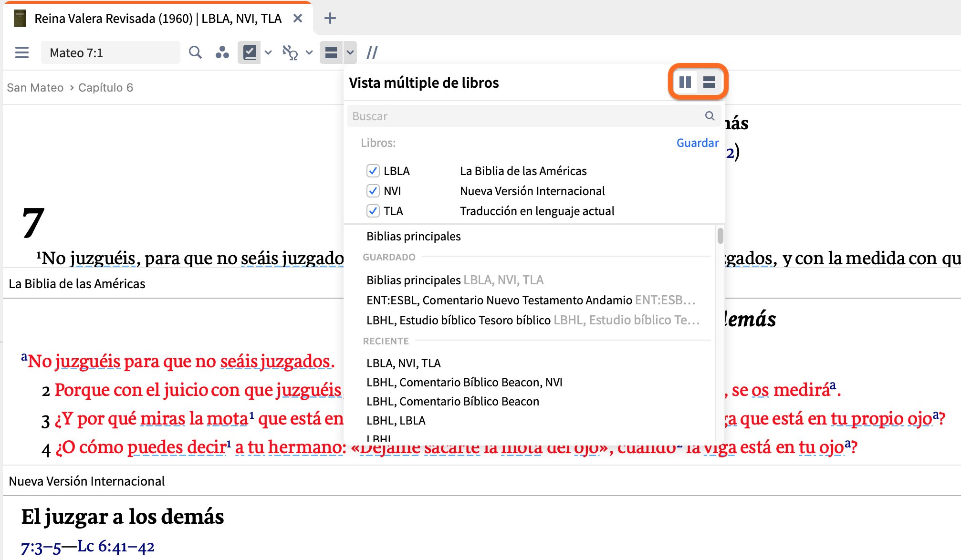Click San Mateo breadcrumb

click(35, 88)
